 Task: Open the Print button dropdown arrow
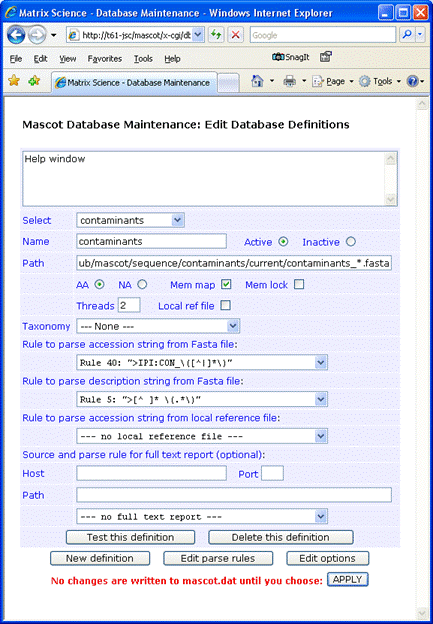(304, 81)
